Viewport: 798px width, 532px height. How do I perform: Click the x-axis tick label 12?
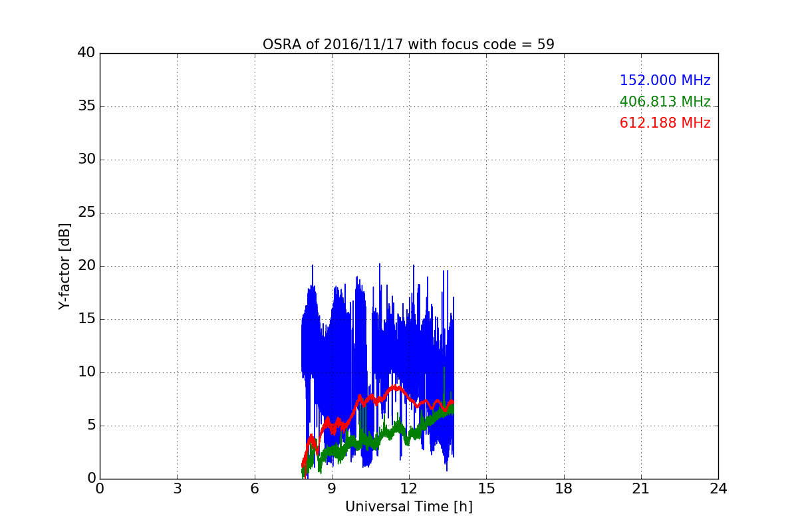[409, 489]
